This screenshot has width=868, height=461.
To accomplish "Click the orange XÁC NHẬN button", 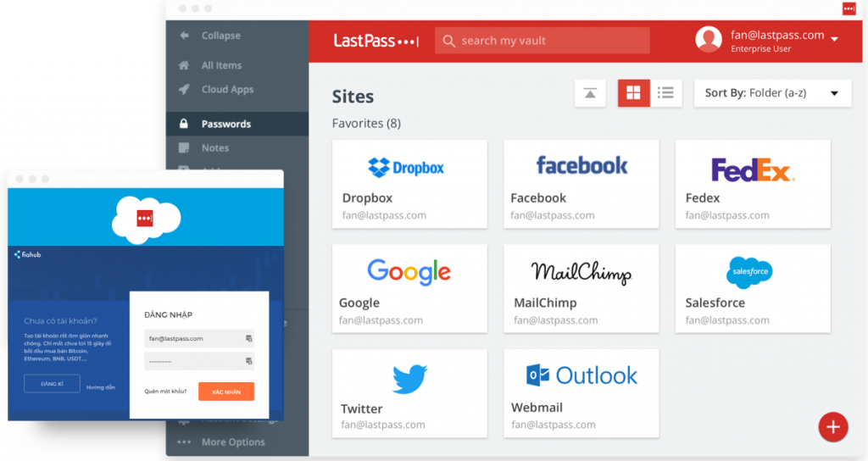I will point(225,392).
